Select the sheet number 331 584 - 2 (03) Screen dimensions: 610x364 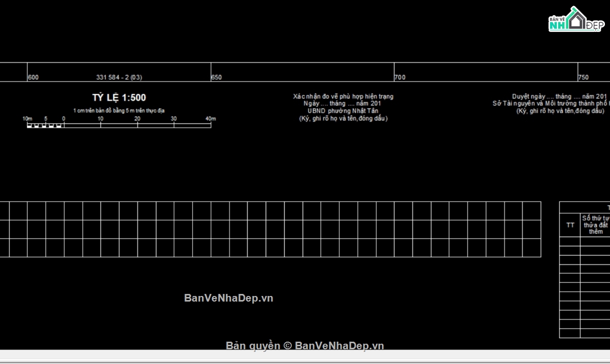coord(119,78)
